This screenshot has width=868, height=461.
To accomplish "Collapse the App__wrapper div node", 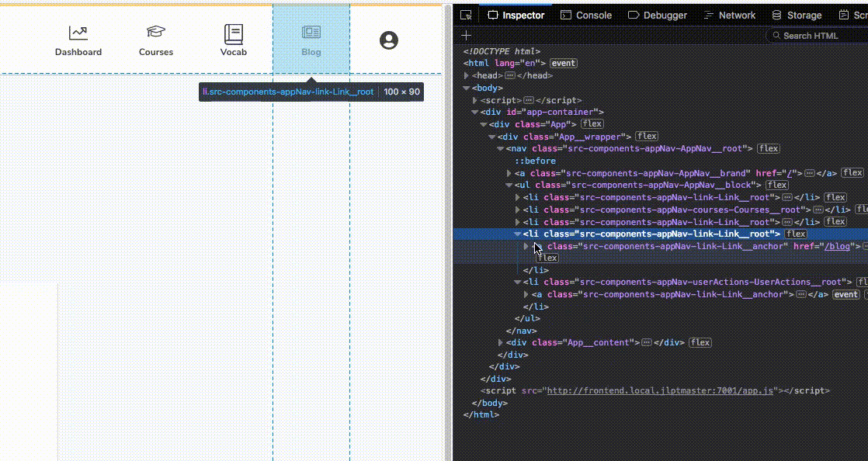I will tap(492, 137).
